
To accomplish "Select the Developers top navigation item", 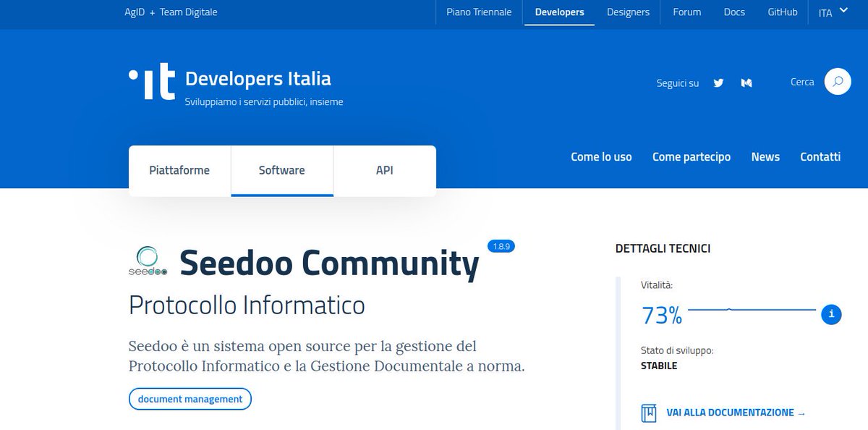I will point(559,12).
